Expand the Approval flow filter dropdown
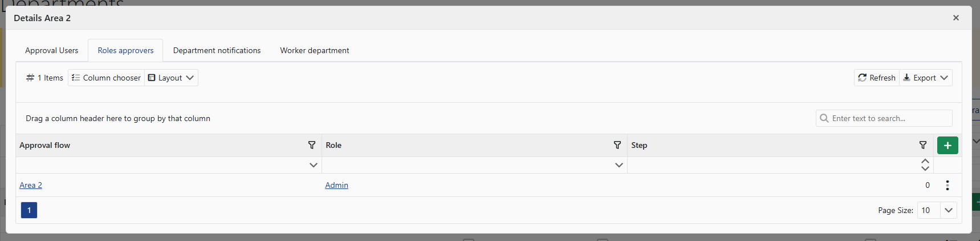Viewport: 980px width, 241px height. pyautogui.click(x=314, y=165)
